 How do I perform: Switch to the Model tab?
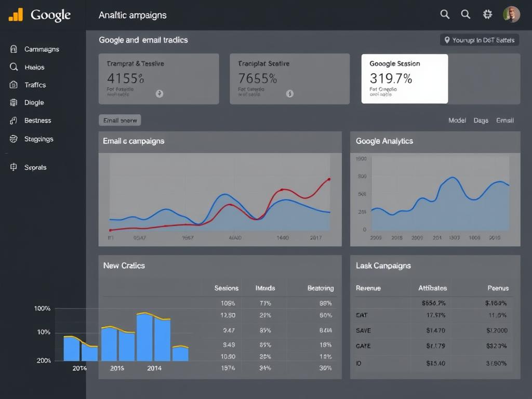point(457,121)
